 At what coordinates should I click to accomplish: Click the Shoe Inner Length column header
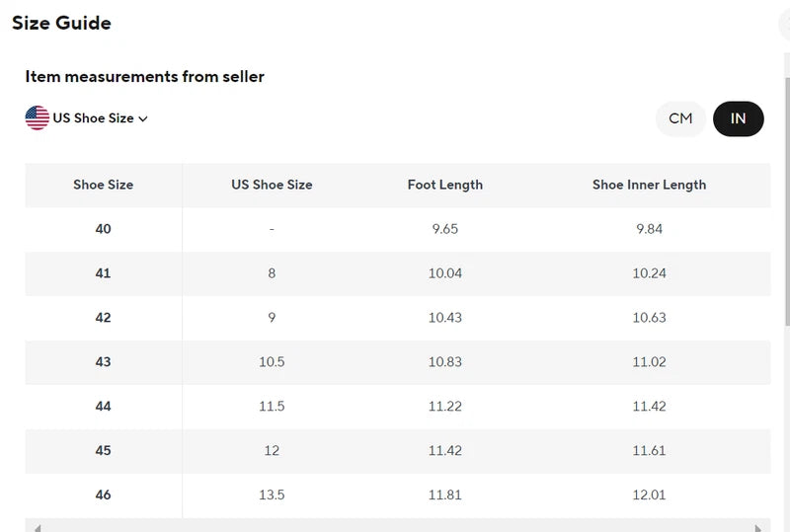[649, 185]
